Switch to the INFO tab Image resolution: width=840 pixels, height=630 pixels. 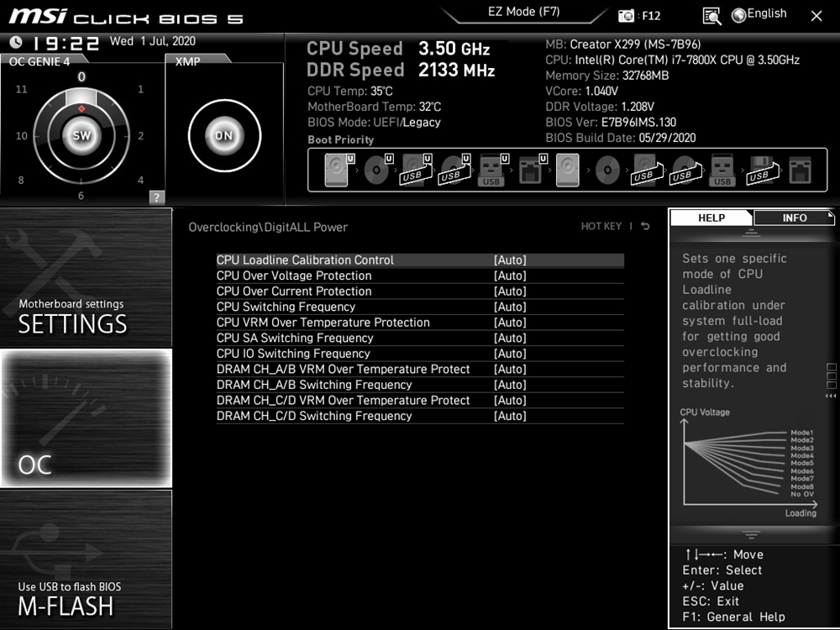click(x=794, y=218)
